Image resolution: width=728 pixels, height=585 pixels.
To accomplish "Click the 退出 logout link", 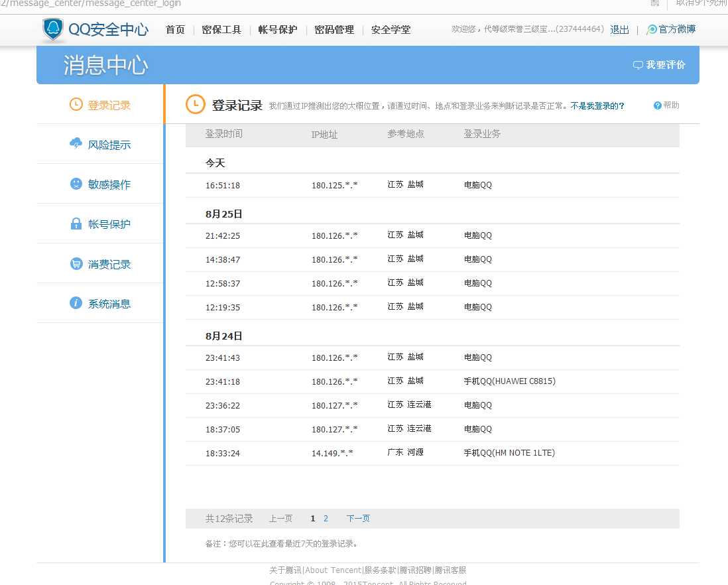I will coord(619,30).
